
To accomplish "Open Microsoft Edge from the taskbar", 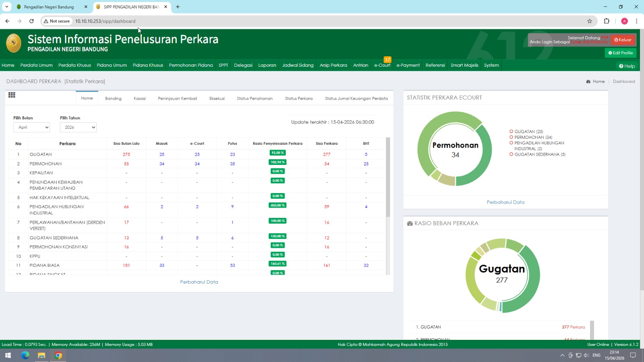I will pos(25,355).
